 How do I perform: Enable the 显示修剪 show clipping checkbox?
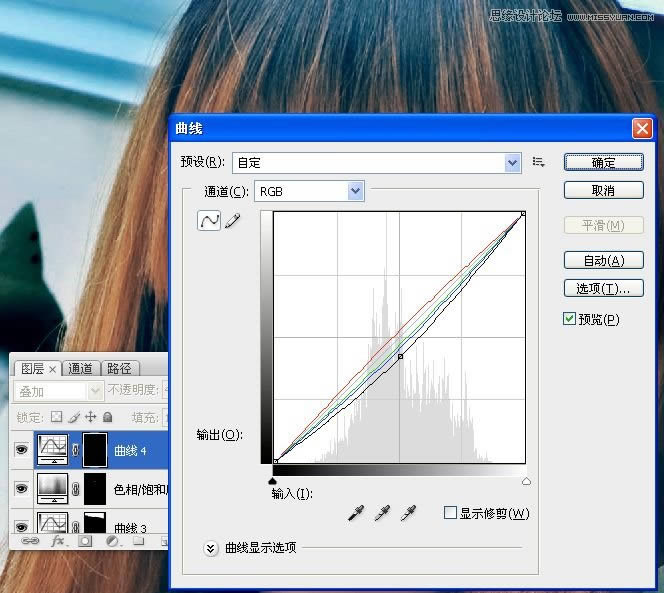click(x=450, y=513)
